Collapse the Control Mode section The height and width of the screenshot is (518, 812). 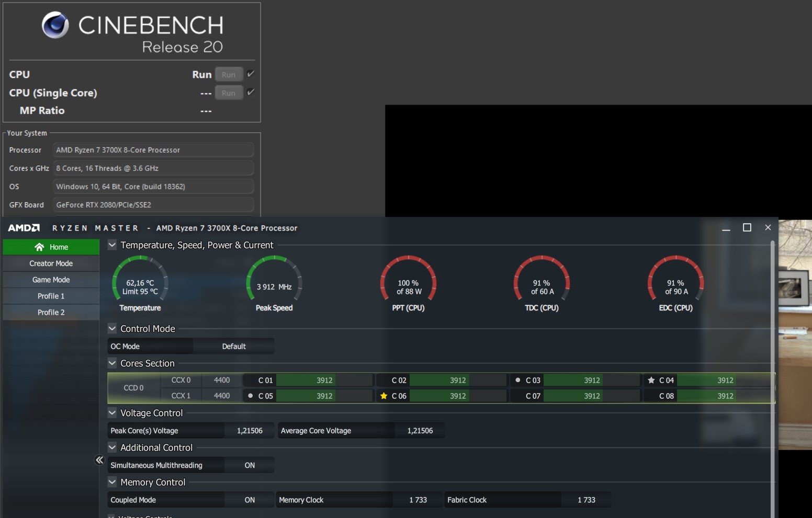[x=112, y=328]
